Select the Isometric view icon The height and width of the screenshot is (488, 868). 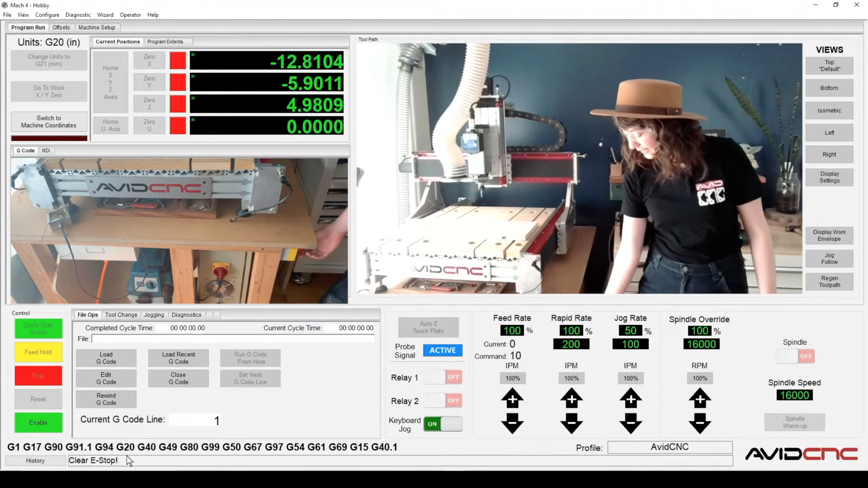(830, 110)
